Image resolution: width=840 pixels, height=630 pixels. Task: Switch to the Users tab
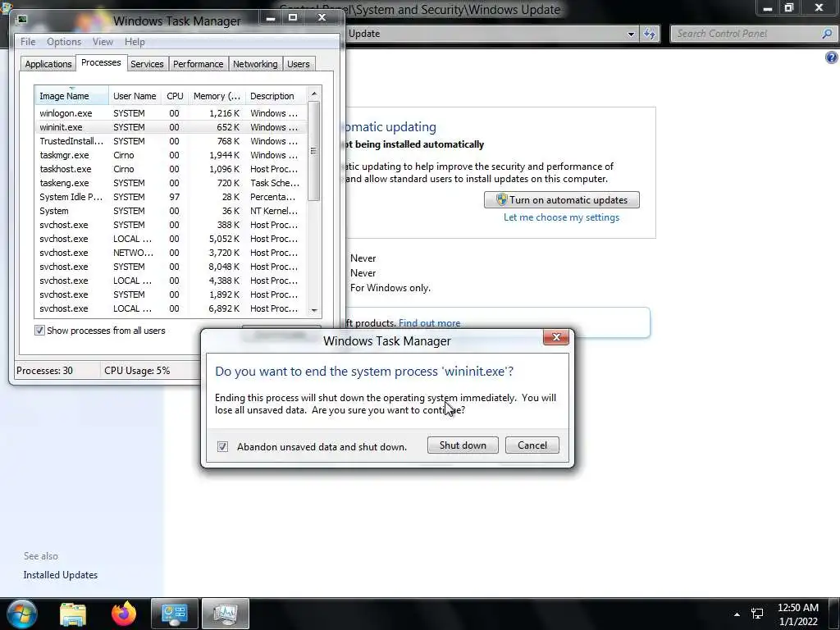299,64
